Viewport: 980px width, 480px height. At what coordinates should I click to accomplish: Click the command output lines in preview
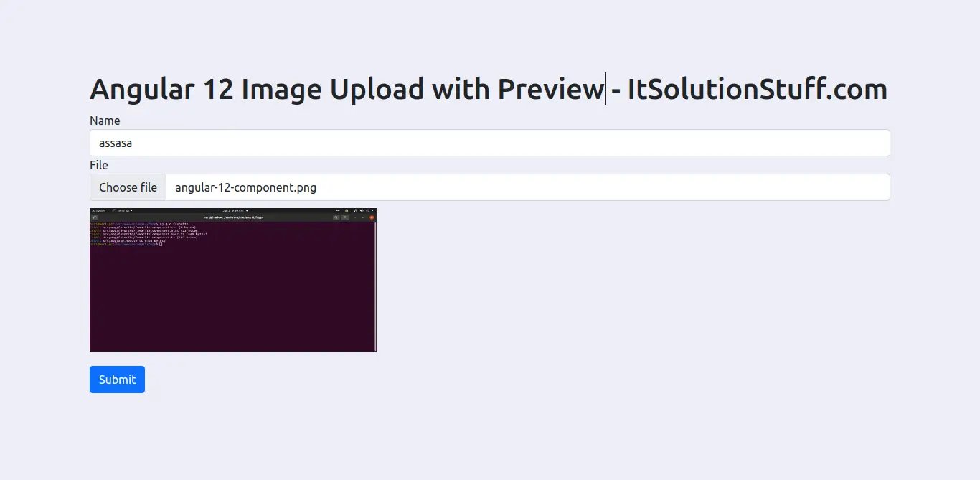coord(149,234)
